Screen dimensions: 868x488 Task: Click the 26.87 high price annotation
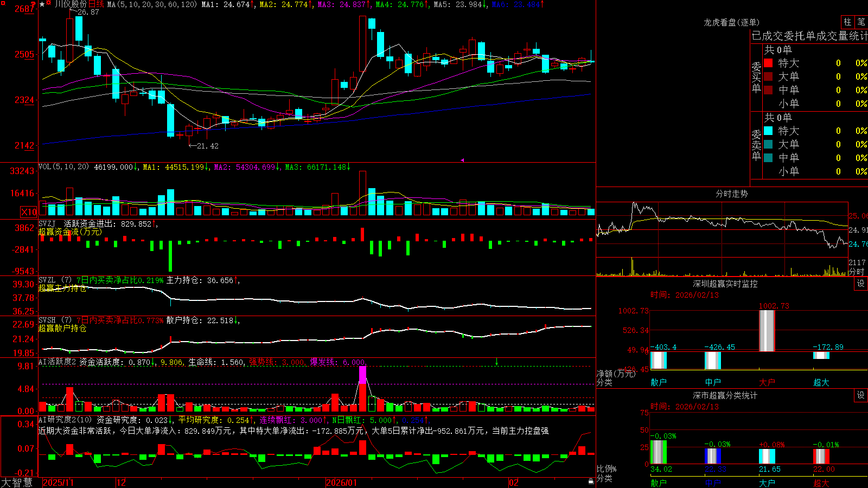[x=88, y=12]
